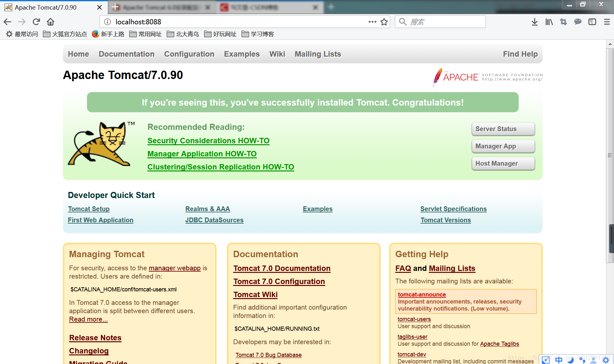
Task: Open page actions three-dot menu
Action: point(372,22)
